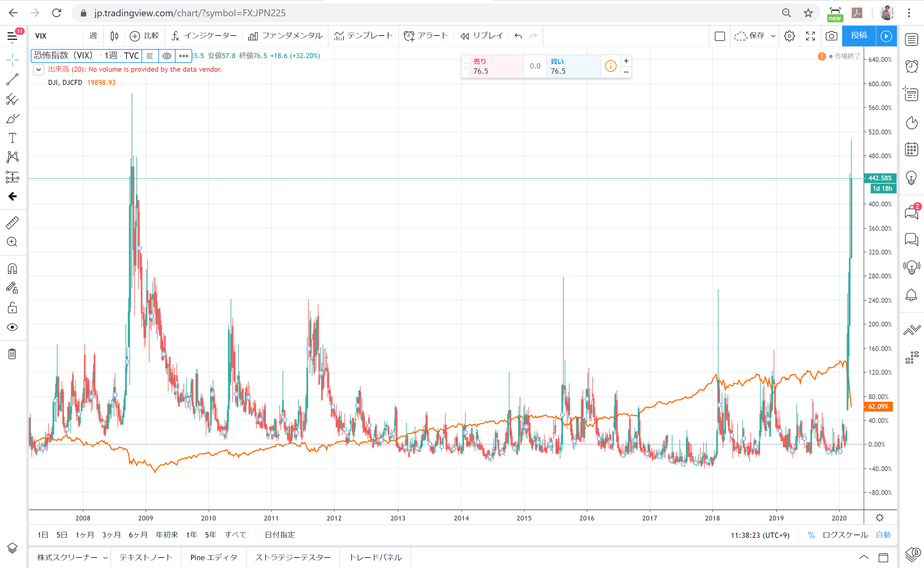Open the notifications bell panel
Image resolution: width=924 pixels, height=568 pixels.
click(x=911, y=295)
